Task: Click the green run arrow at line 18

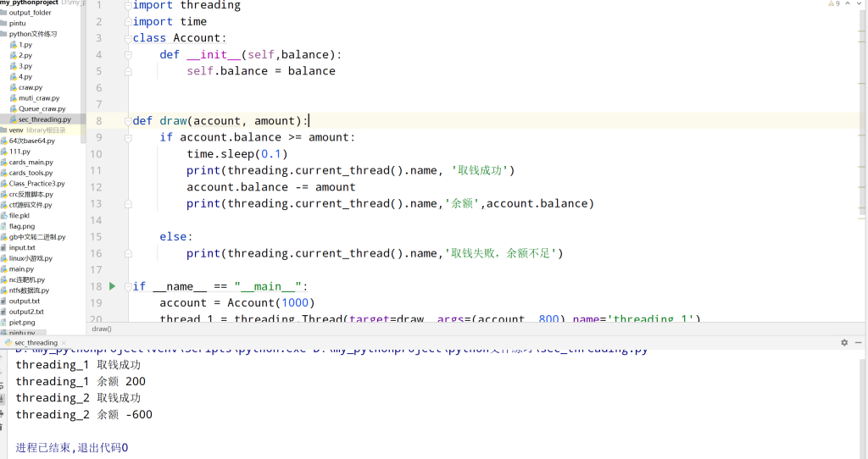Action: (x=112, y=286)
